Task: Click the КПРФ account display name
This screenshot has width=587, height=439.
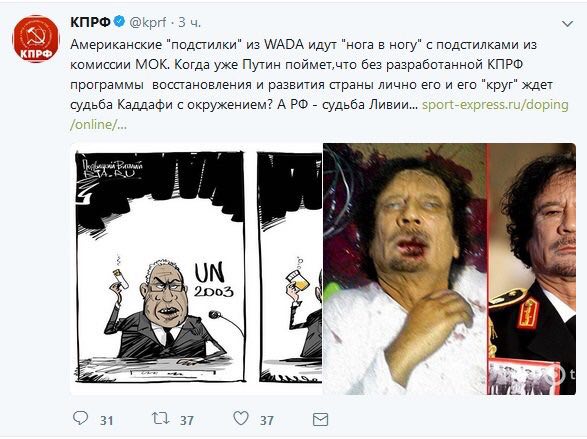Action: tap(90, 23)
